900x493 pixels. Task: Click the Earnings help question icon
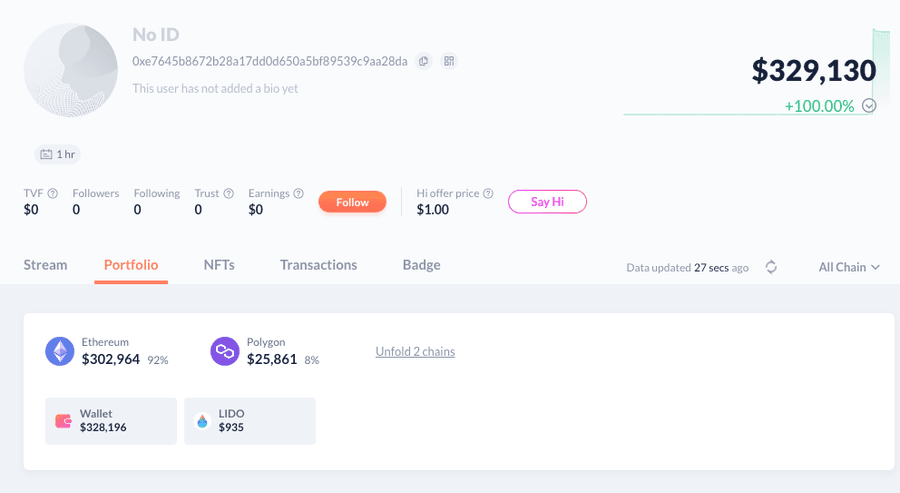pos(300,194)
